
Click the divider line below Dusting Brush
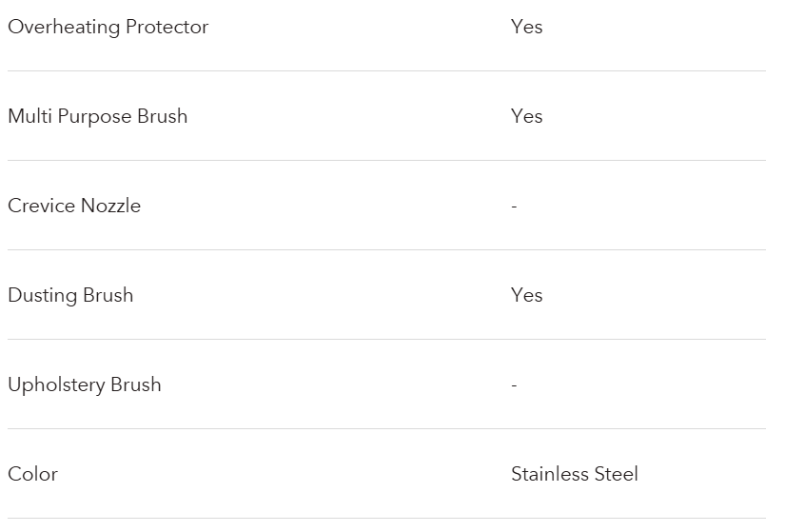click(x=386, y=339)
